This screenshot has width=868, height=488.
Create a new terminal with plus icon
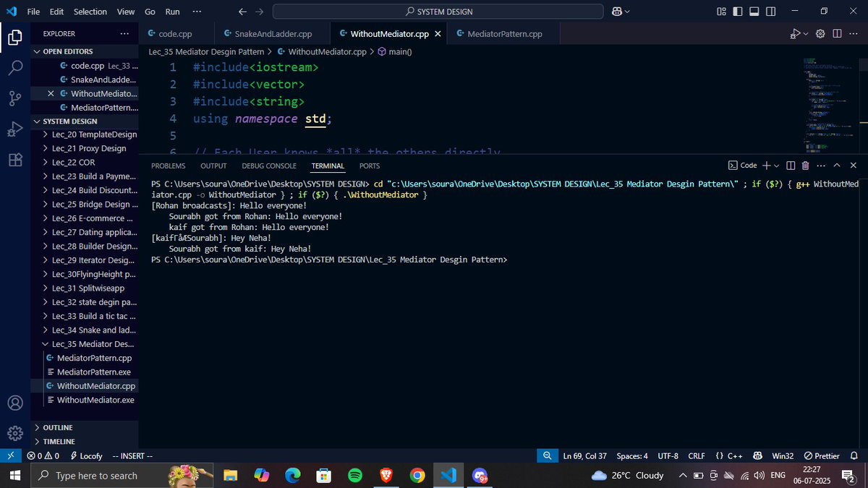[x=767, y=166]
